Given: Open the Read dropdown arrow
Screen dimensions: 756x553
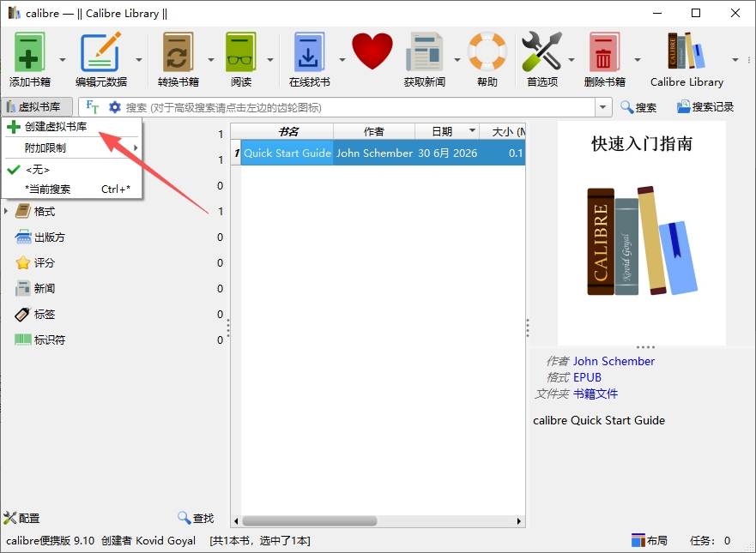Looking at the screenshot, I should pos(270,60).
